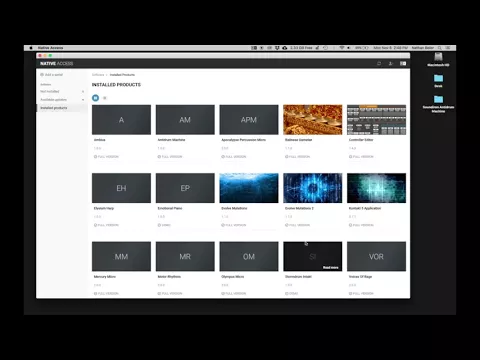The image size is (480, 360).
Task: Click the Emotional Piano product name
Action: 170,208
